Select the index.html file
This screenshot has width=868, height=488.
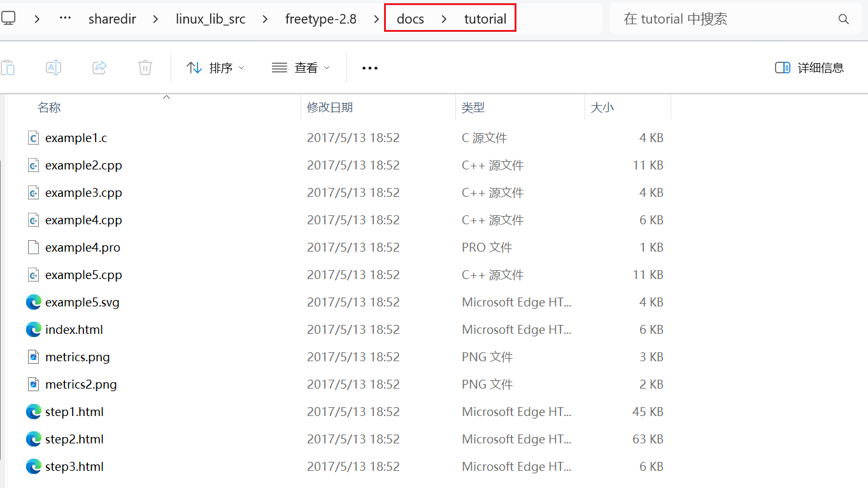click(x=74, y=329)
